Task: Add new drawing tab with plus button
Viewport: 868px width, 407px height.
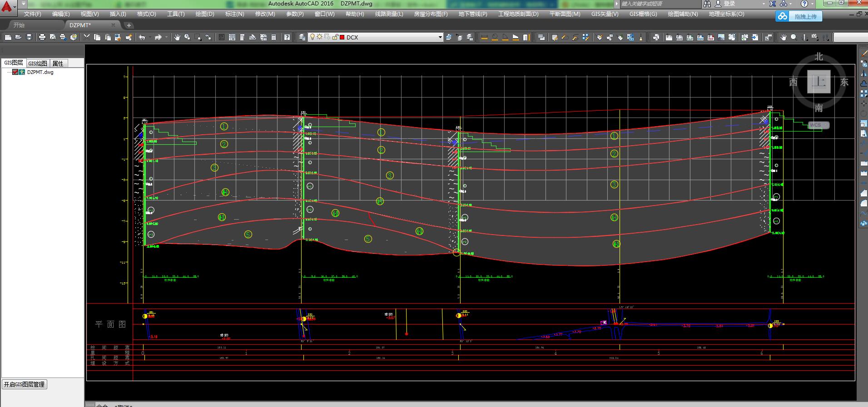Action: coord(129,25)
